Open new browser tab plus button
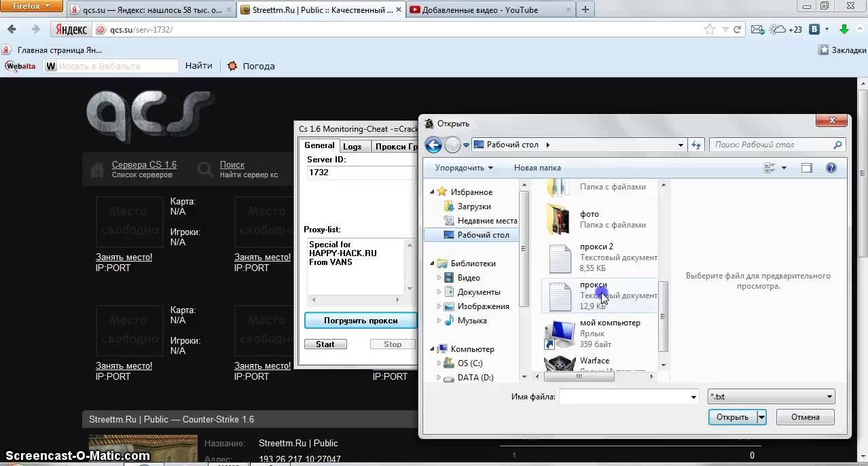The width and height of the screenshot is (868, 466). click(585, 10)
